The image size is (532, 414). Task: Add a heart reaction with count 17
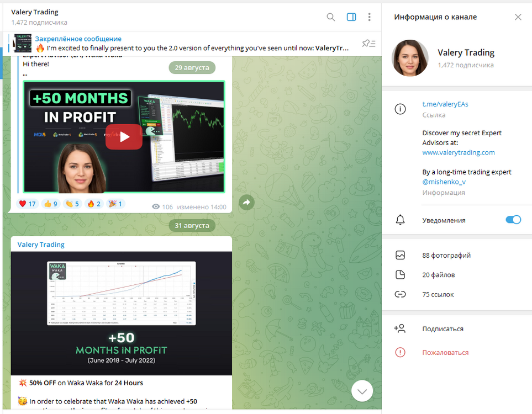tap(27, 204)
